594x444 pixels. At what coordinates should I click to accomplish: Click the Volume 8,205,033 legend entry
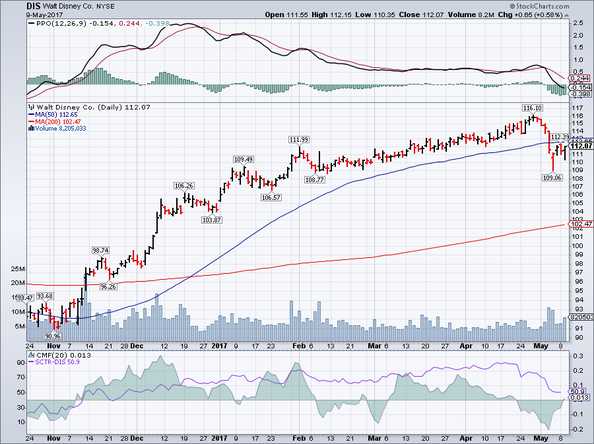[61, 128]
